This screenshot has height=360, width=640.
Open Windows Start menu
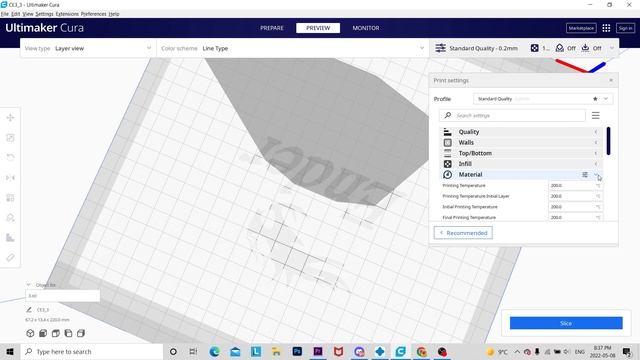coord(10,351)
